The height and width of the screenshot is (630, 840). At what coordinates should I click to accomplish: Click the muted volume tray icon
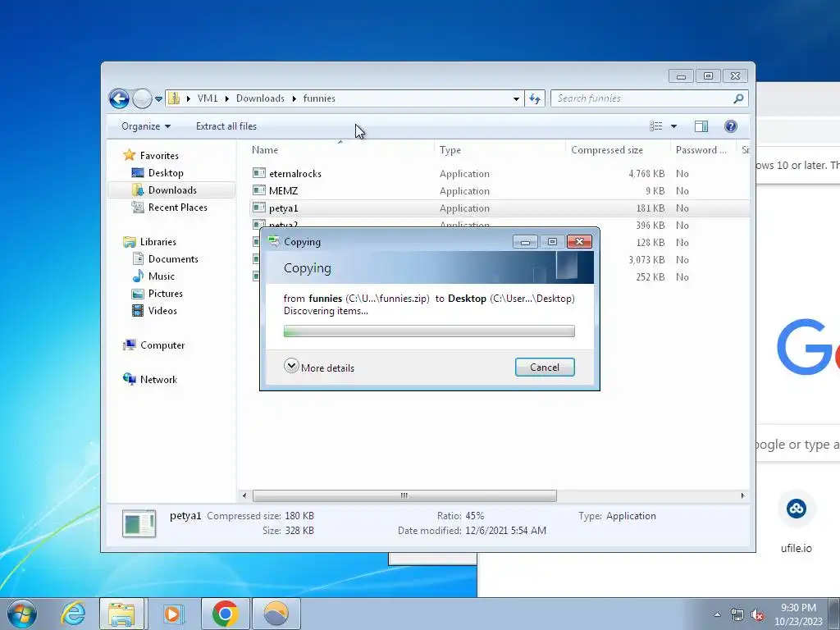click(x=757, y=615)
